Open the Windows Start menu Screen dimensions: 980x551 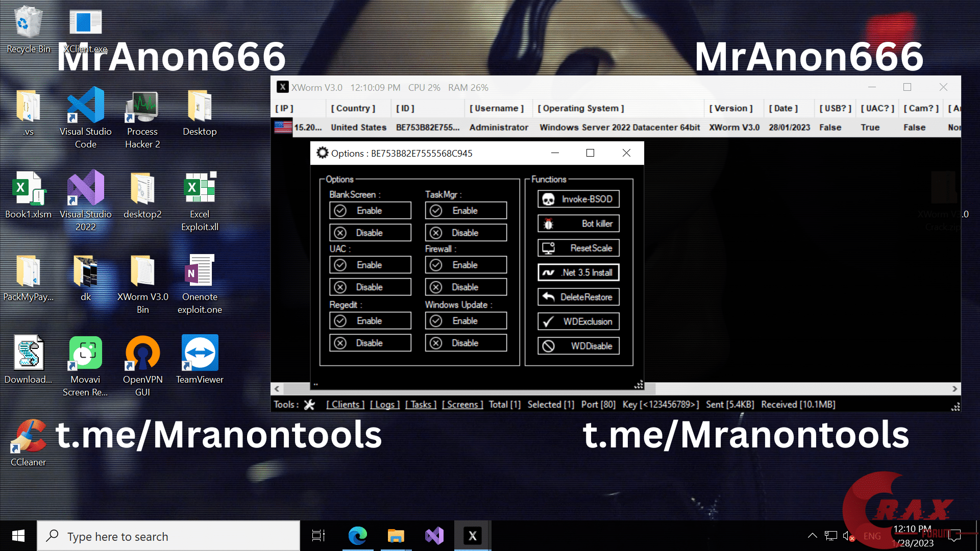click(x=18, y=536)
